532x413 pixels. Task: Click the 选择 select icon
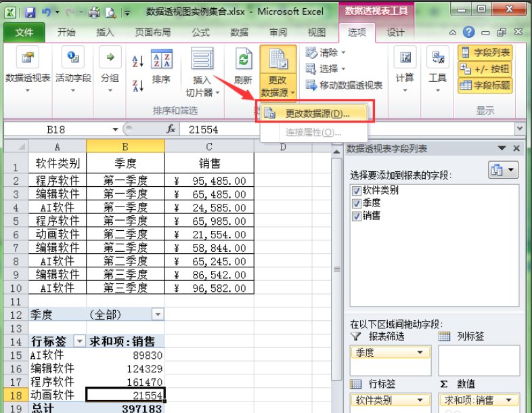coord(311,69)
